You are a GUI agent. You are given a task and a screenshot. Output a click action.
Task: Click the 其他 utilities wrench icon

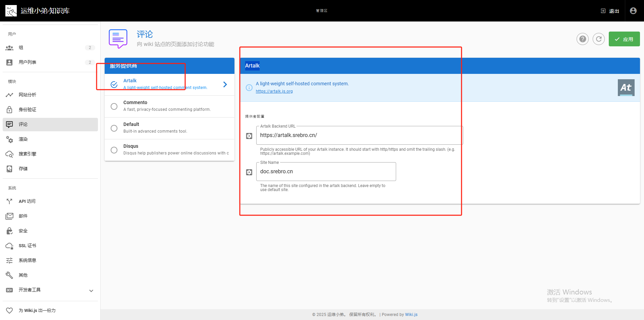pos(9,275)
